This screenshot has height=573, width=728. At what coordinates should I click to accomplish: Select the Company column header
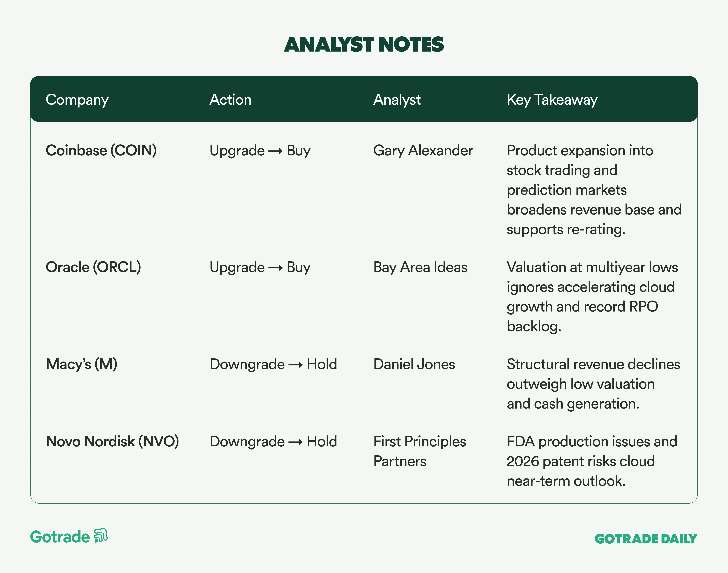point(77,100)
